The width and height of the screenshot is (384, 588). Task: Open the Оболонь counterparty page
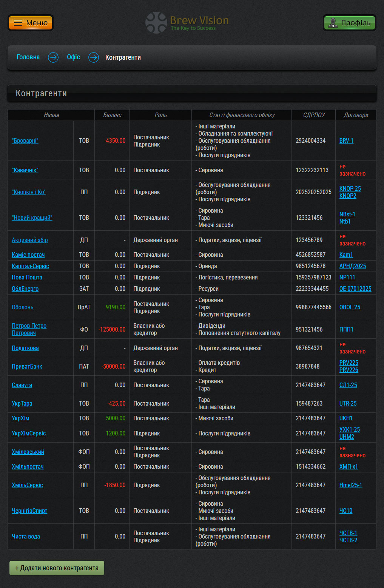pos(22,307)
